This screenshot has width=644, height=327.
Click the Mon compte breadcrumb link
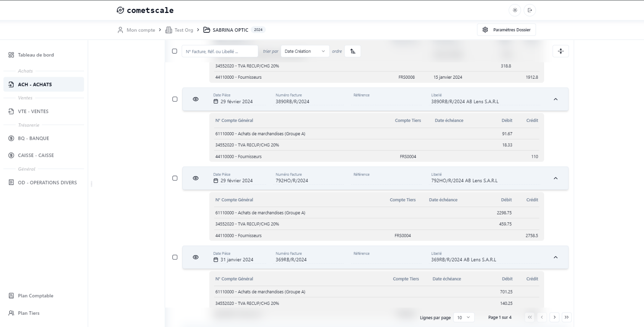coord(140,30)
